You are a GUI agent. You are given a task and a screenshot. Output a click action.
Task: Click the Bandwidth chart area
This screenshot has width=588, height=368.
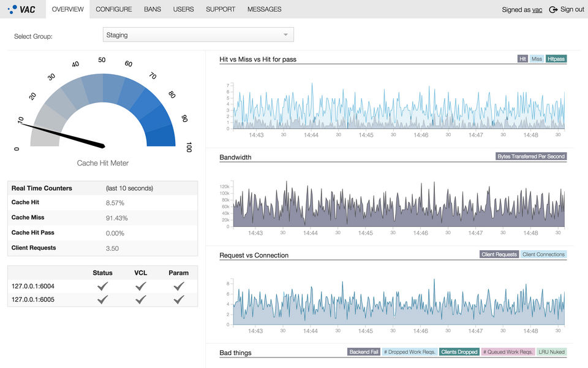399,204
